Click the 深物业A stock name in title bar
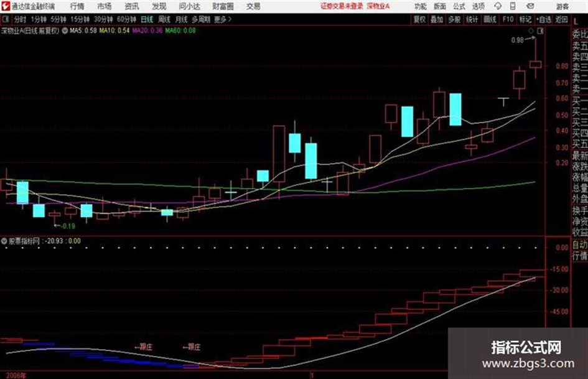The height and width of the screenshot is (379, 588). [x=378, y=6]
